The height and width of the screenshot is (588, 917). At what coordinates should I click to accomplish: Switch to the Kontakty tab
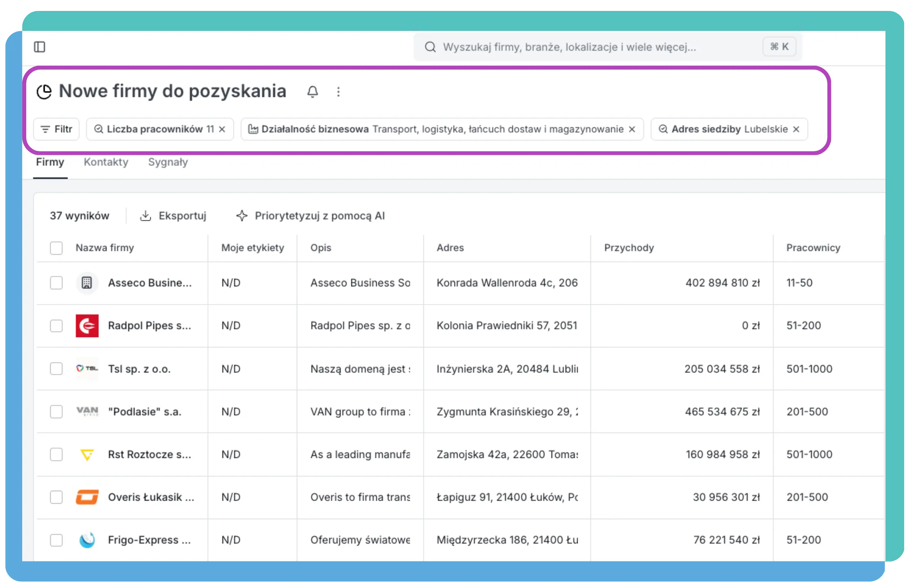pyautogui.click(x=106, y=162)
